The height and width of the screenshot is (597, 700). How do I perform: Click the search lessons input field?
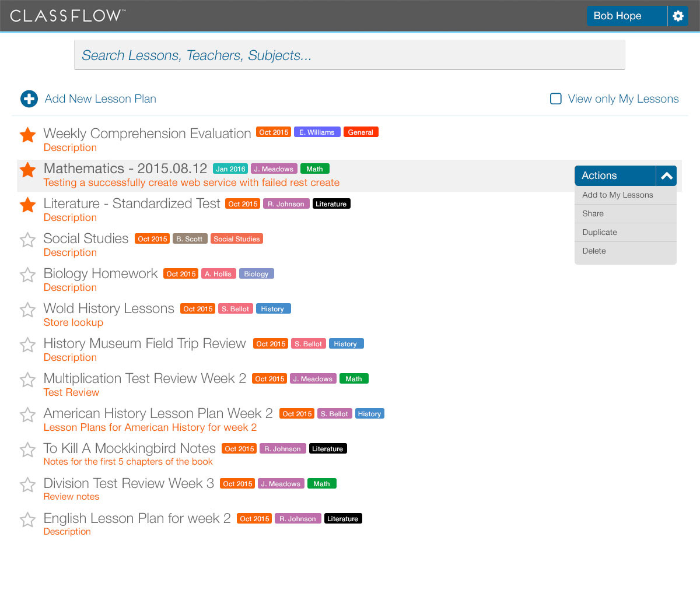tap(349, 55)
